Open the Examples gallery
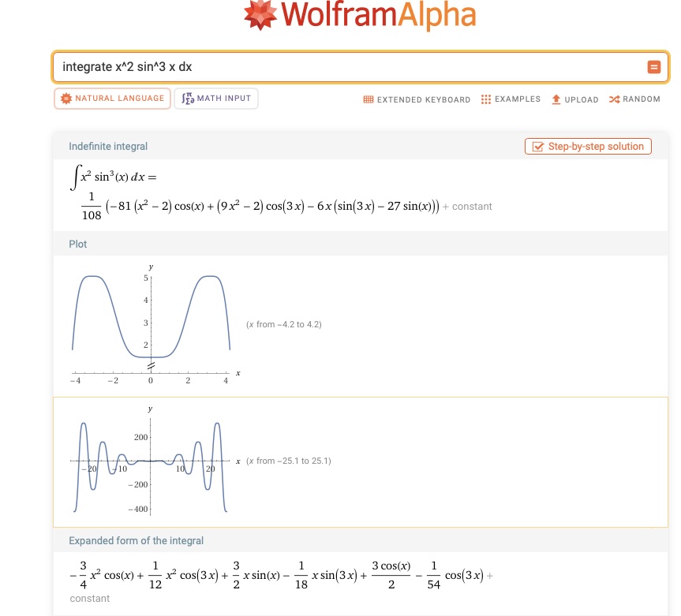 511,99
